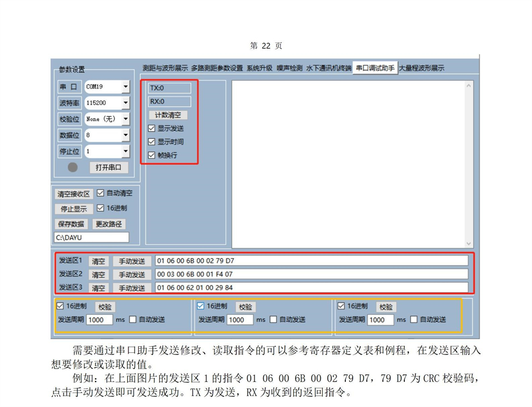Click 手动发送 for 发送区1

[x=132, y=261]
